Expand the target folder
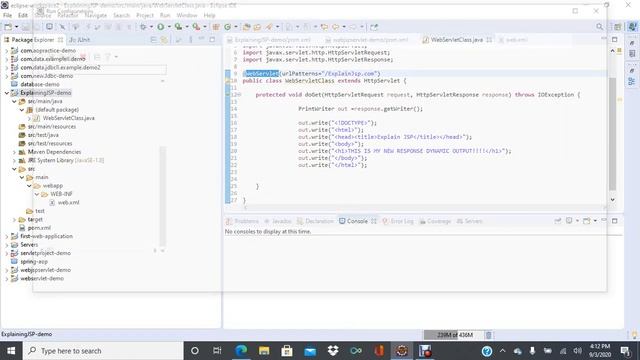The height and width of the screenshot is (360, 640). (14, 220)
